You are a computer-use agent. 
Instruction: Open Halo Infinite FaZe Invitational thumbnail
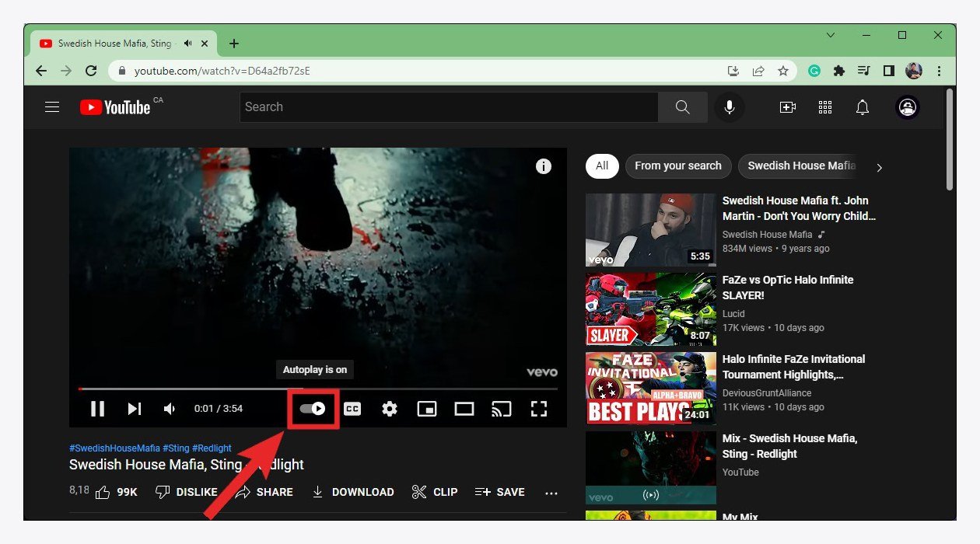[x=650, y=389]
